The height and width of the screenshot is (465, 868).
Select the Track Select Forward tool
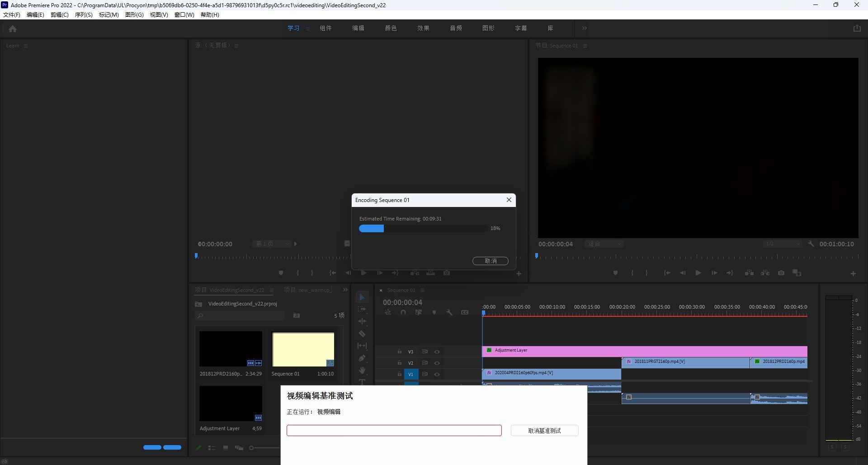click(x=362, y=310)
